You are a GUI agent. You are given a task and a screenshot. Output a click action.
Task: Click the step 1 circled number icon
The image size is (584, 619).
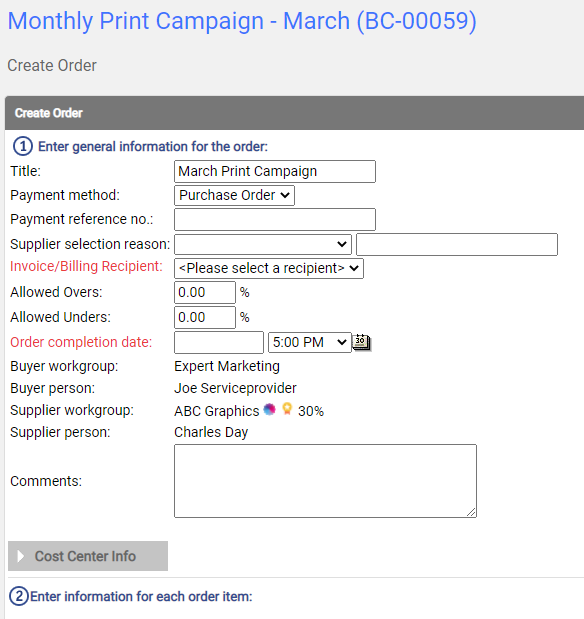point(23,146)
